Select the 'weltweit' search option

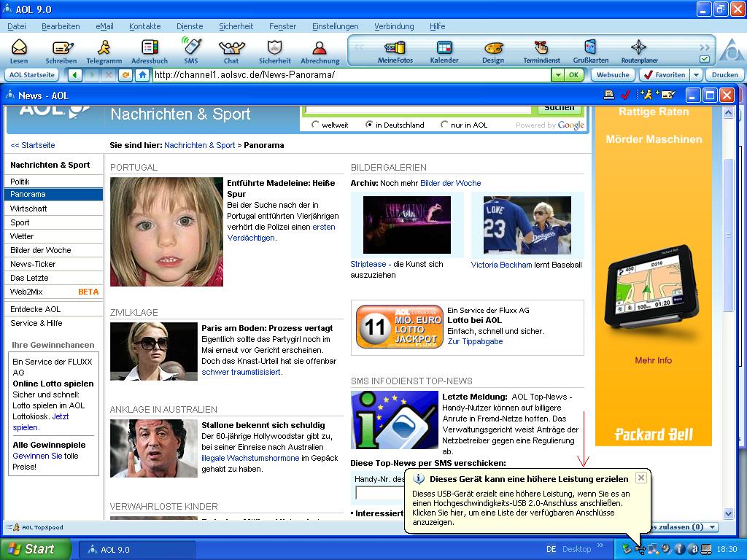pyautogui.click(x=315, y=125)
